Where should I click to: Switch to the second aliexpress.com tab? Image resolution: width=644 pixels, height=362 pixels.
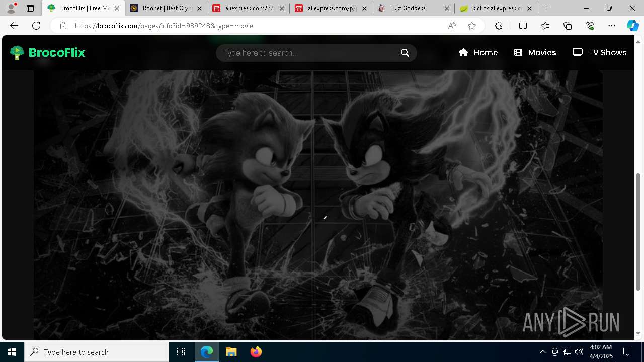331,8
